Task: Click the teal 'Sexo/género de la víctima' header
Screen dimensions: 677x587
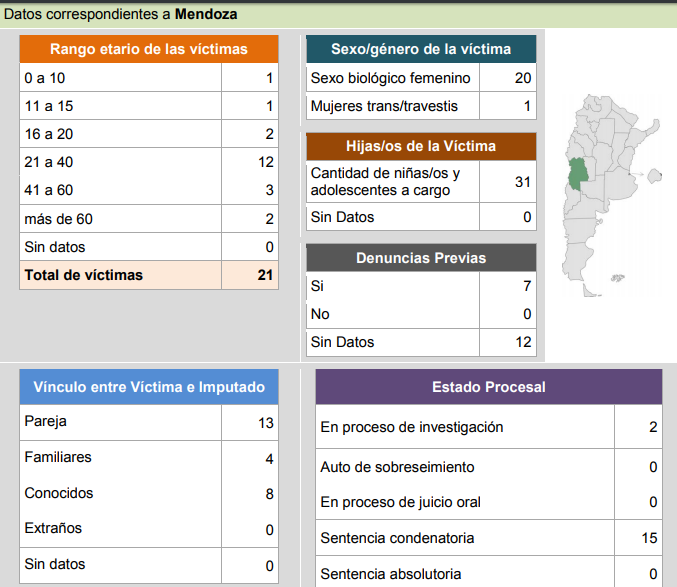Action: 421,49
